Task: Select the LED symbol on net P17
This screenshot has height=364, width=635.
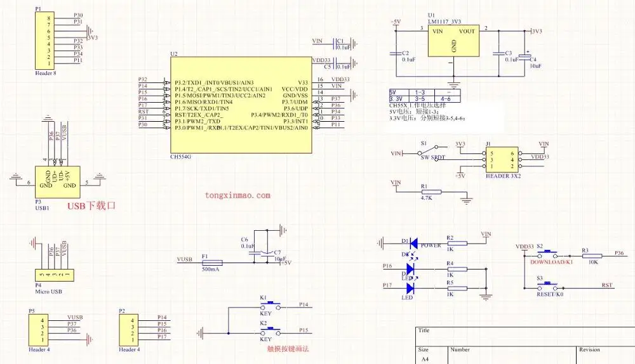Action: 410,288
